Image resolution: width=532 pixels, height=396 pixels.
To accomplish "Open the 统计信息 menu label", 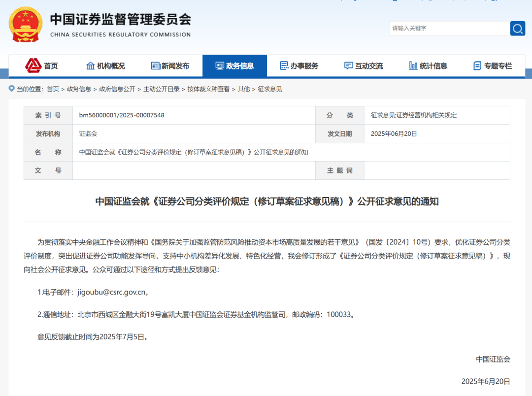I will [433, 66].
